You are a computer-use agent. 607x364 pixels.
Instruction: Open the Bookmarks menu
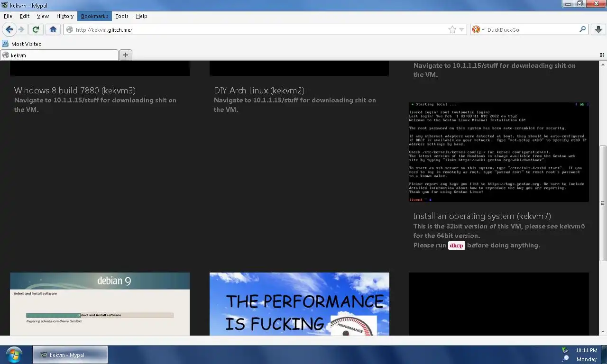click(94, 16)
